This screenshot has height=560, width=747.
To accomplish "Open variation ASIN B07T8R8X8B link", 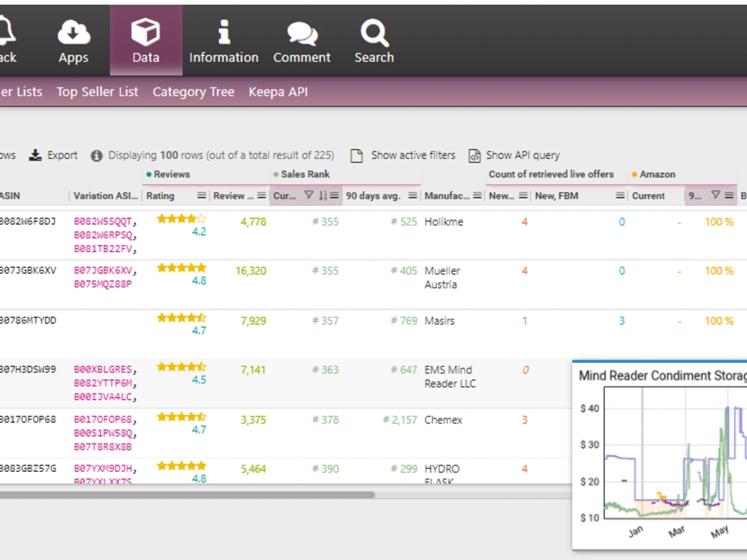I will [x=103, y=447].
